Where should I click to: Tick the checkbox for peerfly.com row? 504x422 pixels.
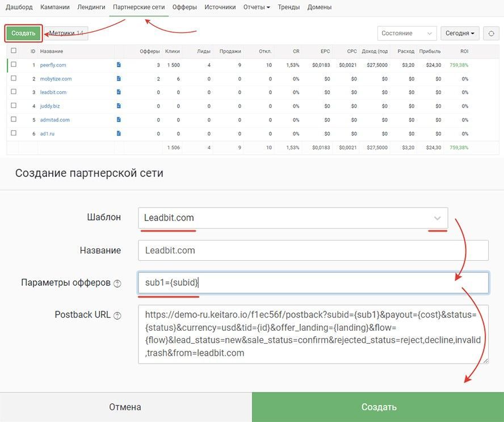[x=14, y=65]
